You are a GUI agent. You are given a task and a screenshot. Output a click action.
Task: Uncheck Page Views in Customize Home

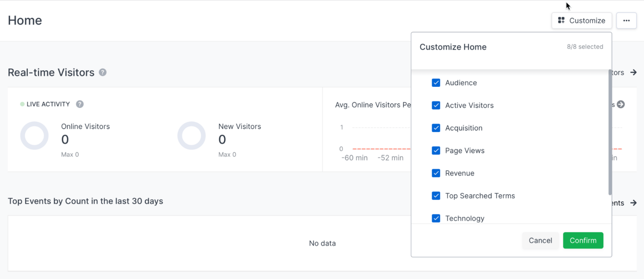(436, 150)
